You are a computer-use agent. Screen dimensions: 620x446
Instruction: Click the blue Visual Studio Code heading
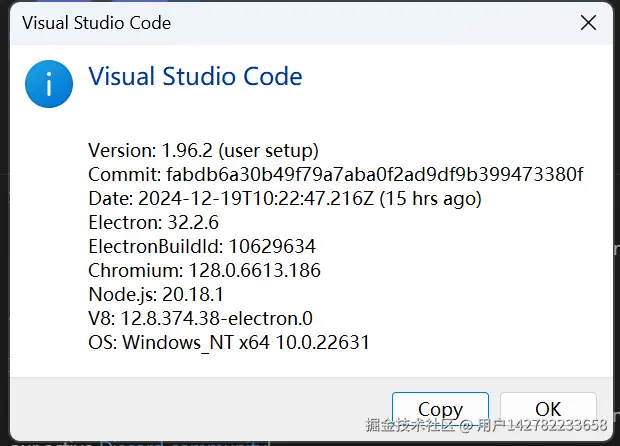195,76
